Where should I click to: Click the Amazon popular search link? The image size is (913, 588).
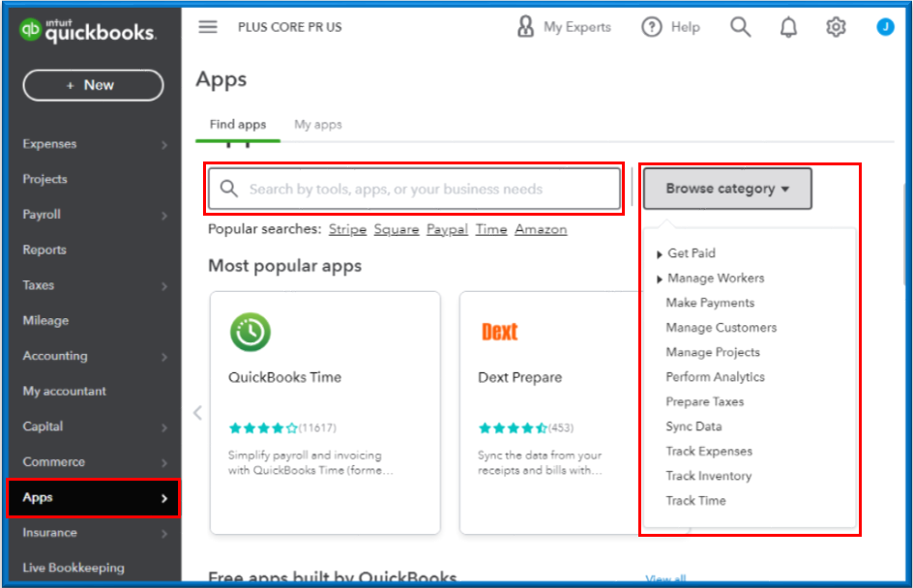[x=541, y=229]
